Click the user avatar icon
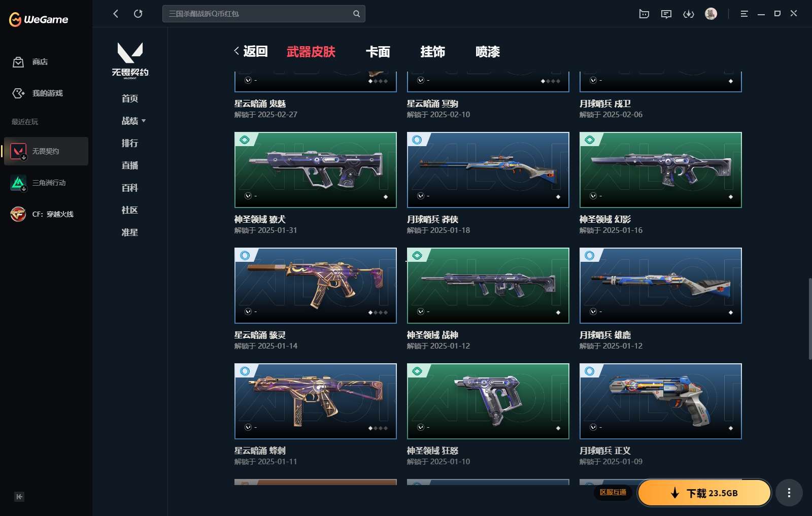Viewport: 812px width, 516px height. point(711,14)
